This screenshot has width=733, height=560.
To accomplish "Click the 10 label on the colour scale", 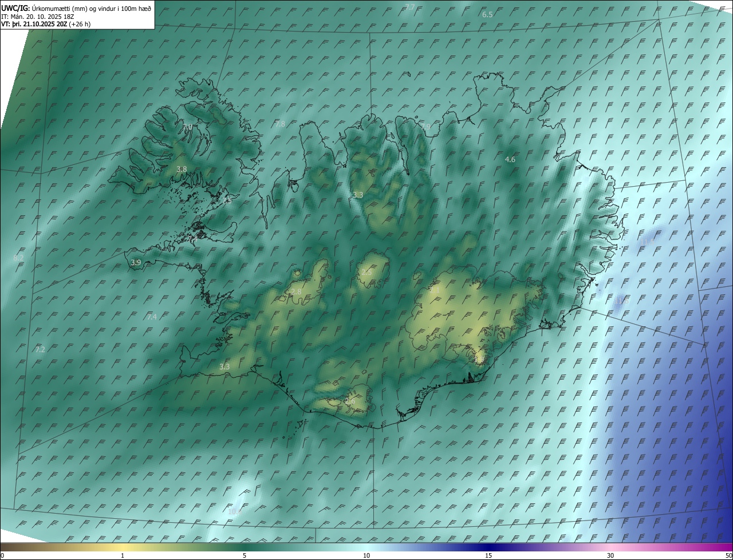I will click(366, 556).
